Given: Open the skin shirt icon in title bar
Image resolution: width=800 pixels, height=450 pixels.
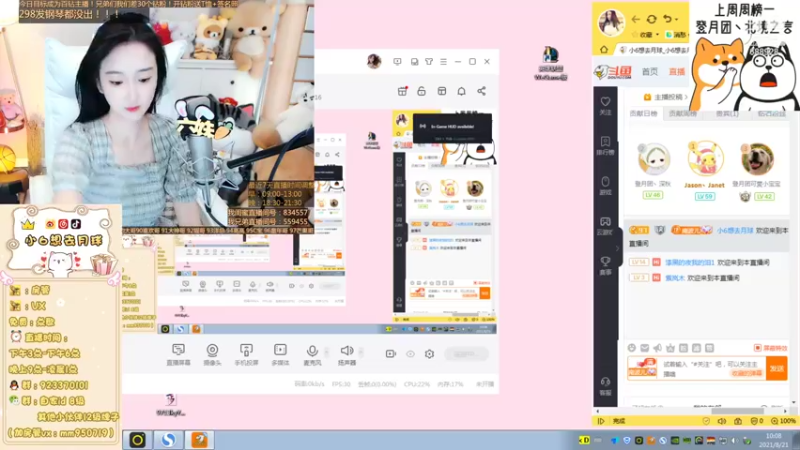Looking at the screenshot, I should tap(429, 61).
